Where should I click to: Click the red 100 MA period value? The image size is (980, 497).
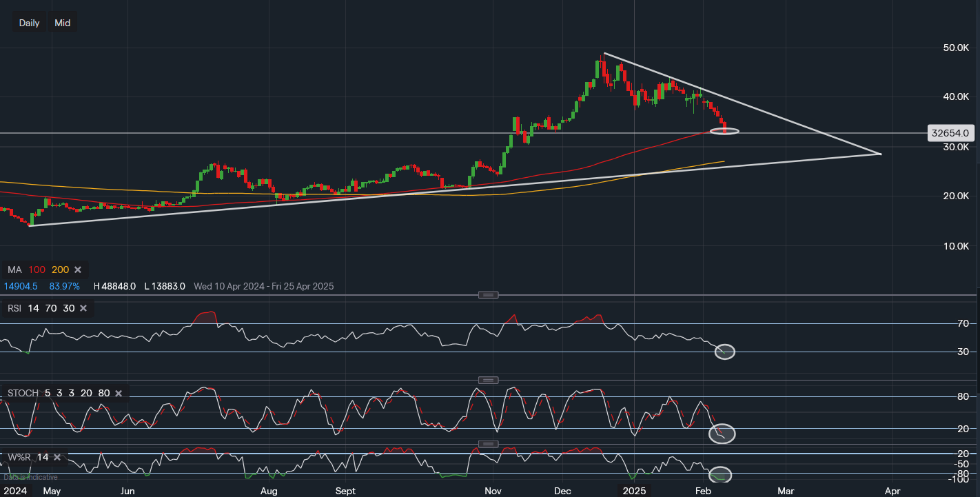(37, 270)
